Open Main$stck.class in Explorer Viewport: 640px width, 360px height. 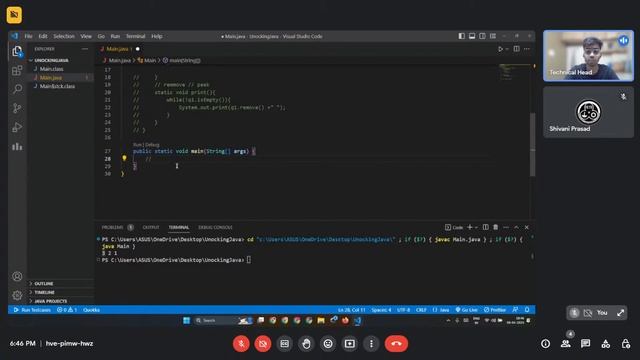pos(57,86)
